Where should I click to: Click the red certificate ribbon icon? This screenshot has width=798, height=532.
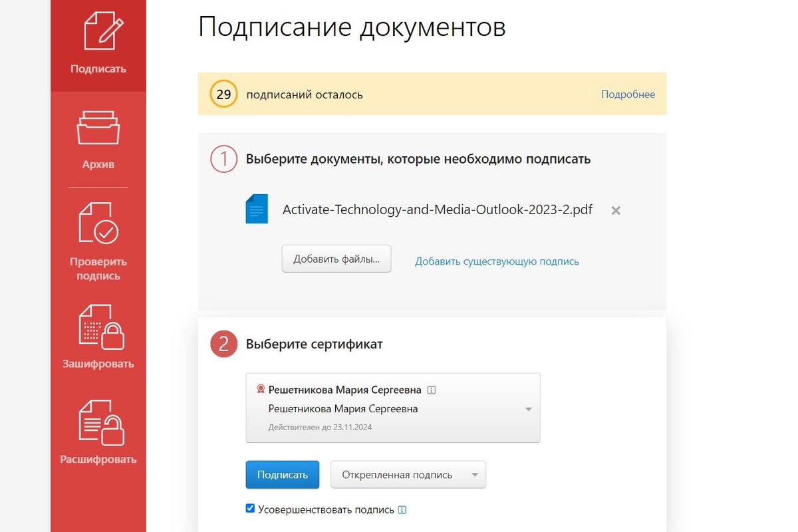click(261, 390)
